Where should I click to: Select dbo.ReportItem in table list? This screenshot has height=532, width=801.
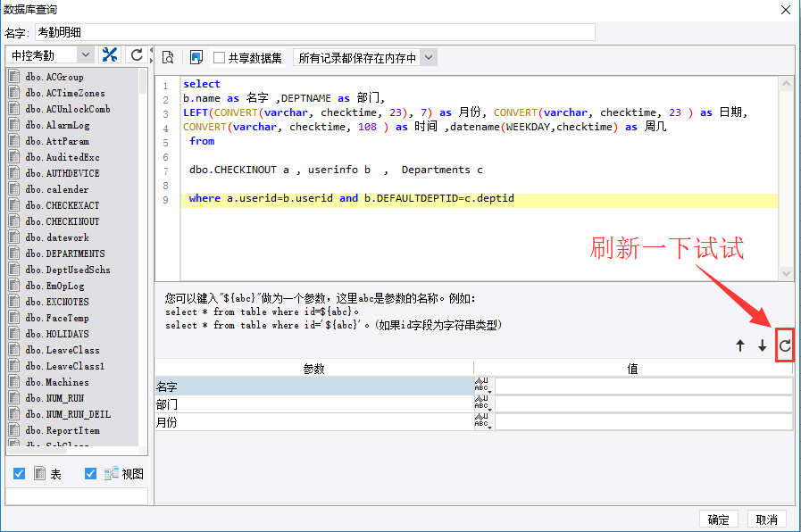pyautogui.click(x=63, y=430)
